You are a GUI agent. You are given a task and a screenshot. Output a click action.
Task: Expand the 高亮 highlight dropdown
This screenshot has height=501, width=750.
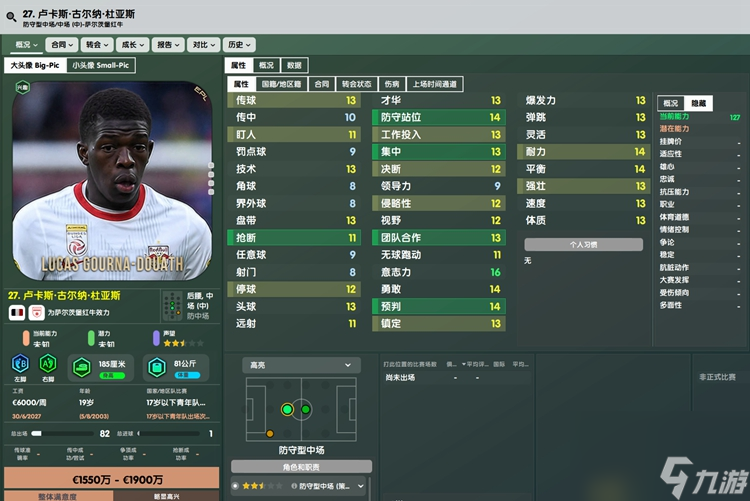[x=301, y=365]
